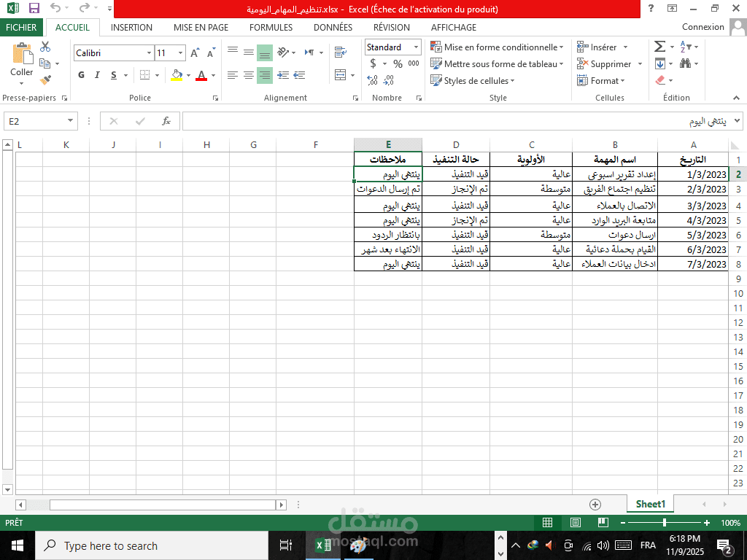This screenshot has height=560, width=747.
Task: Click the sort and filter A-Z icon
Action: [x=685, y=46]
